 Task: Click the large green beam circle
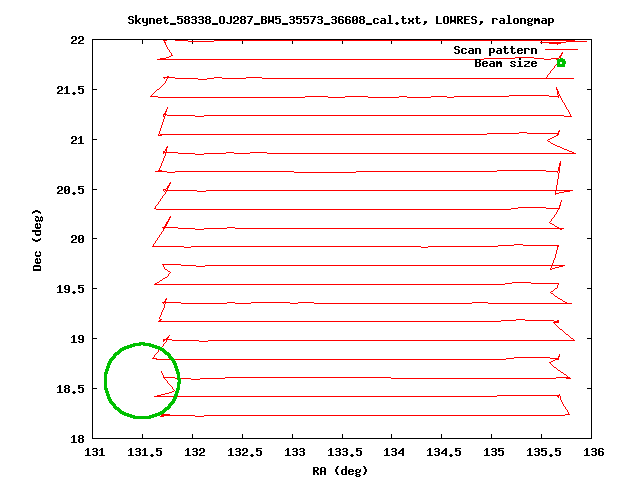pyautogui.click(x=142, y=380)
